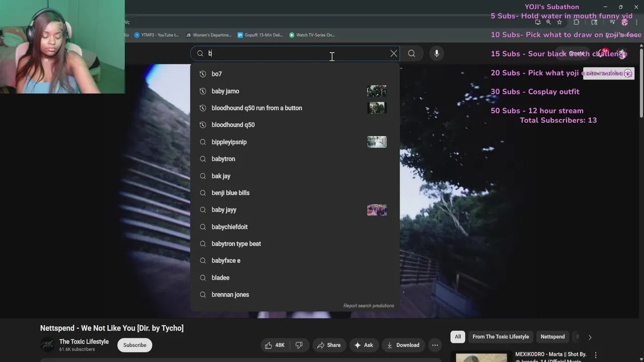Open more actions ellipsis under video
This screenshot has width=644, height=362.
pyautogui.click(x=435, y=345)
